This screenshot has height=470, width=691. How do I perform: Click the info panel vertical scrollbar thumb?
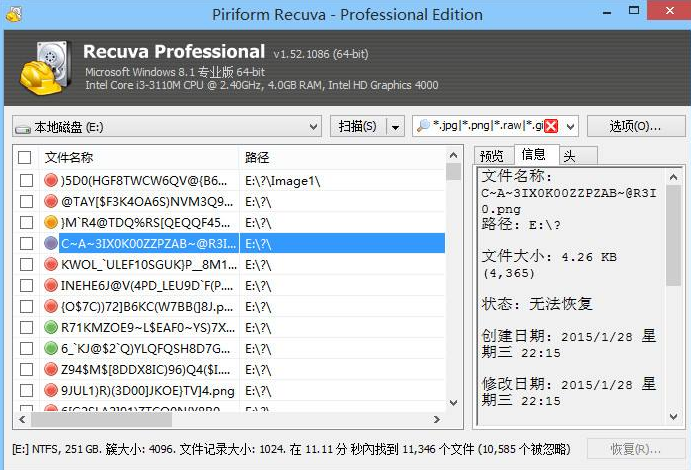tap(673, 235)
